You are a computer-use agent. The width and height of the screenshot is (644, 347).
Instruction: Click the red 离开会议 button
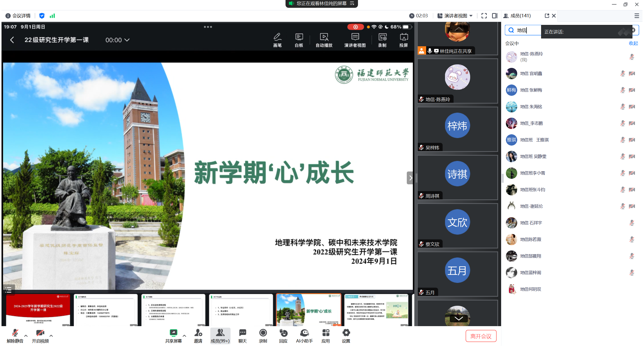click(481, 336)
